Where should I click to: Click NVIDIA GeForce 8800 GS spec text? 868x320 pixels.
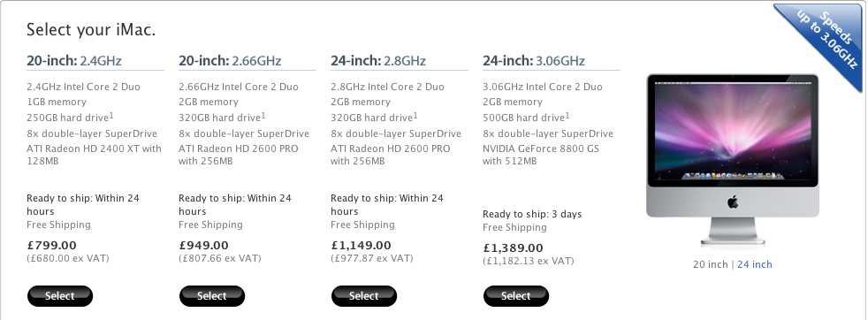coord(541,149)
